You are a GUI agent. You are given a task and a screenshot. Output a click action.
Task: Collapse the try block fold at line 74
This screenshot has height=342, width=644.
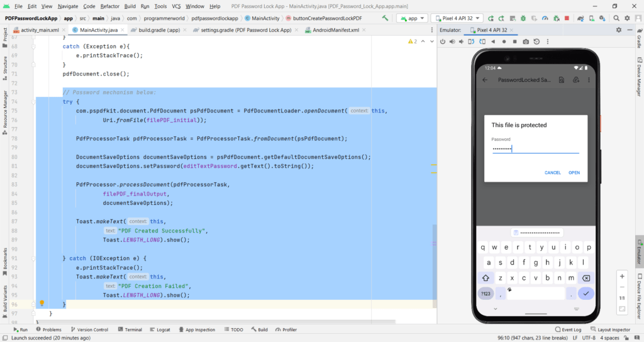tap(34, 102)
